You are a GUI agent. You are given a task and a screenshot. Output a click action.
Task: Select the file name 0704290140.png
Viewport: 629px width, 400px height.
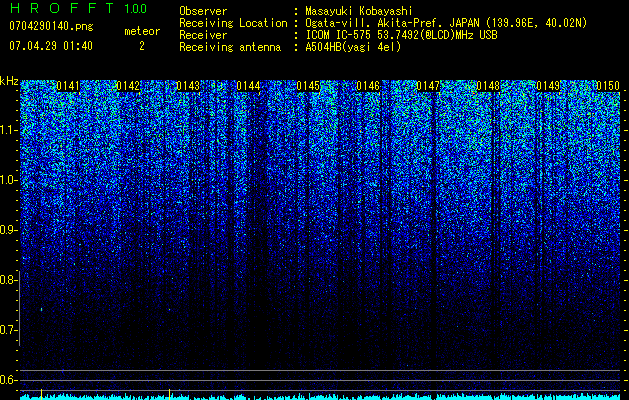pyautogui.click(x=51, y=26)
